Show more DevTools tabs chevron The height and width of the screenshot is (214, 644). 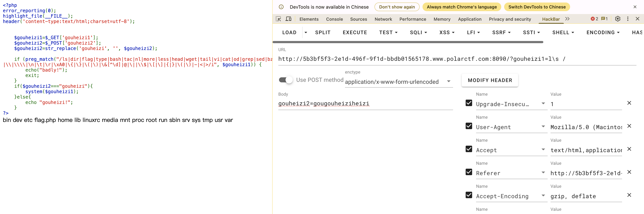[x=567, y=19]
